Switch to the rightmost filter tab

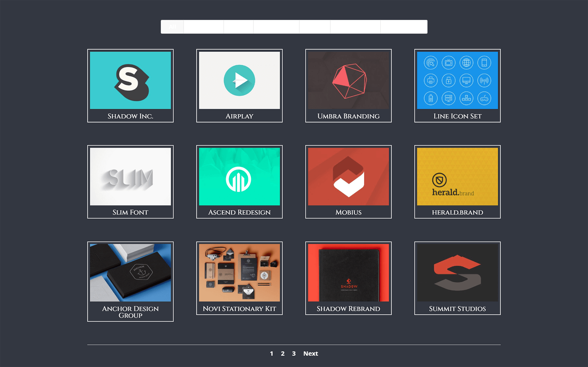point(403,27)
